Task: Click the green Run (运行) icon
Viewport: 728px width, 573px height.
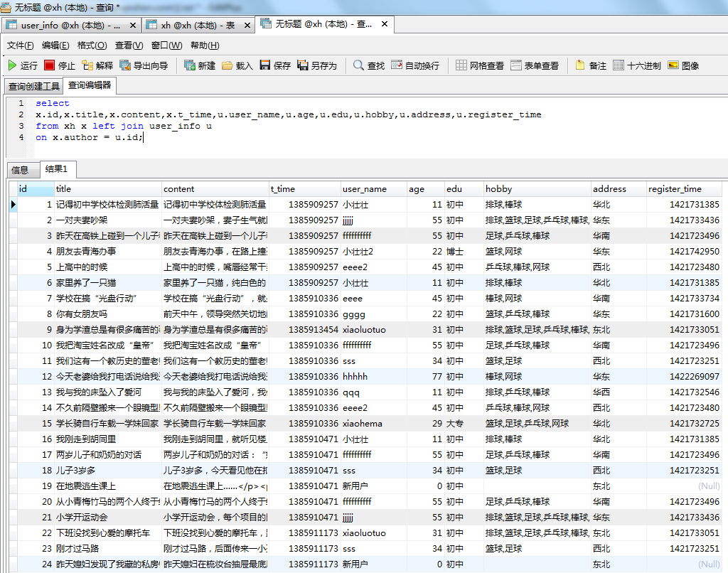Action: [x=12, y=65]
